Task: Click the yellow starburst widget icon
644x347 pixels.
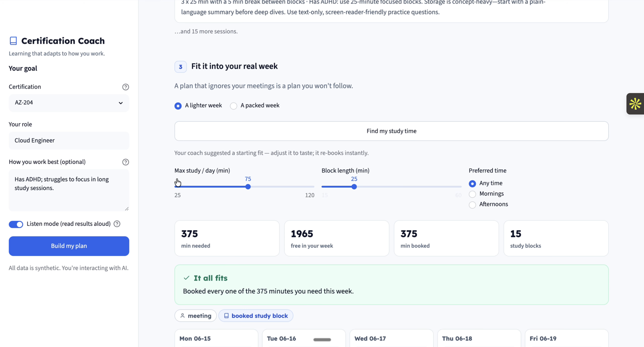Action: pos(635,104)
